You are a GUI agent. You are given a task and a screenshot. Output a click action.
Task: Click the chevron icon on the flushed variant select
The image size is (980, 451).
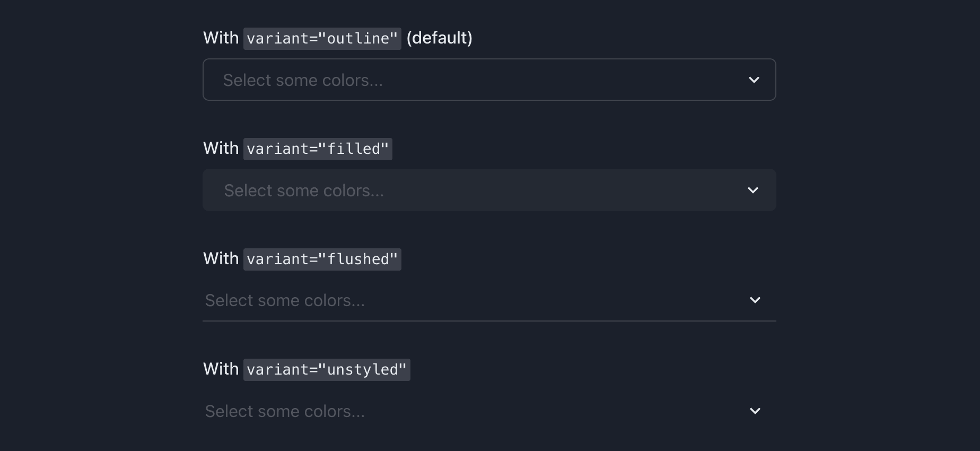tap(755, 300)
